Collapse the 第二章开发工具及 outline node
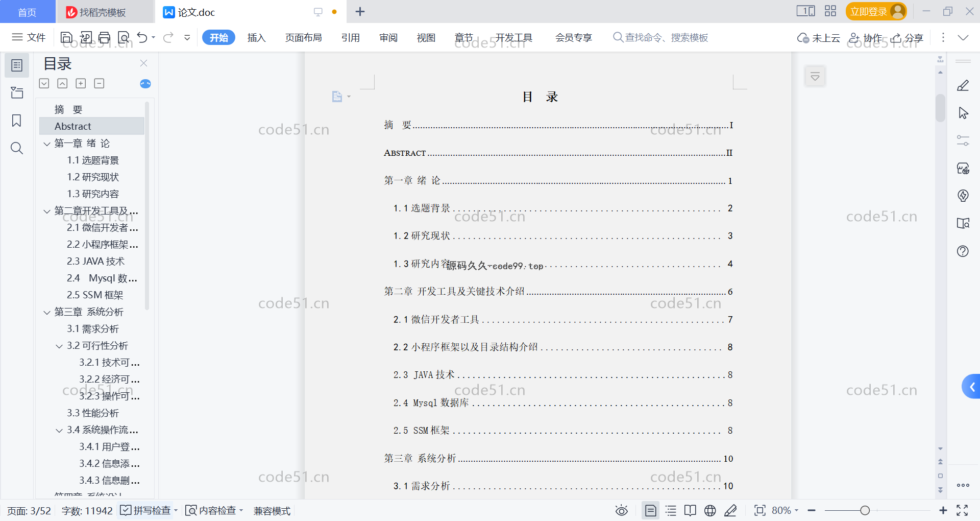980x521 pixels. pyautogui.click(x=47, y=211)
